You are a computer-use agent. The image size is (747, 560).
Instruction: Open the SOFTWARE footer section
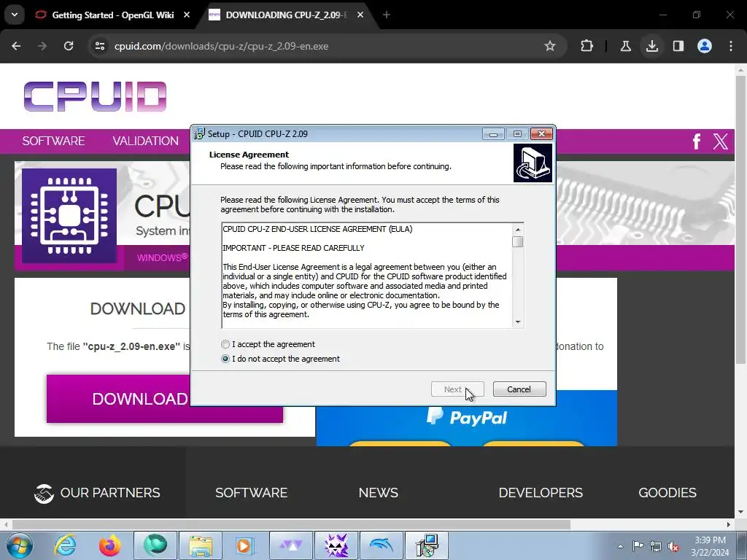click(x=251, y=493)
